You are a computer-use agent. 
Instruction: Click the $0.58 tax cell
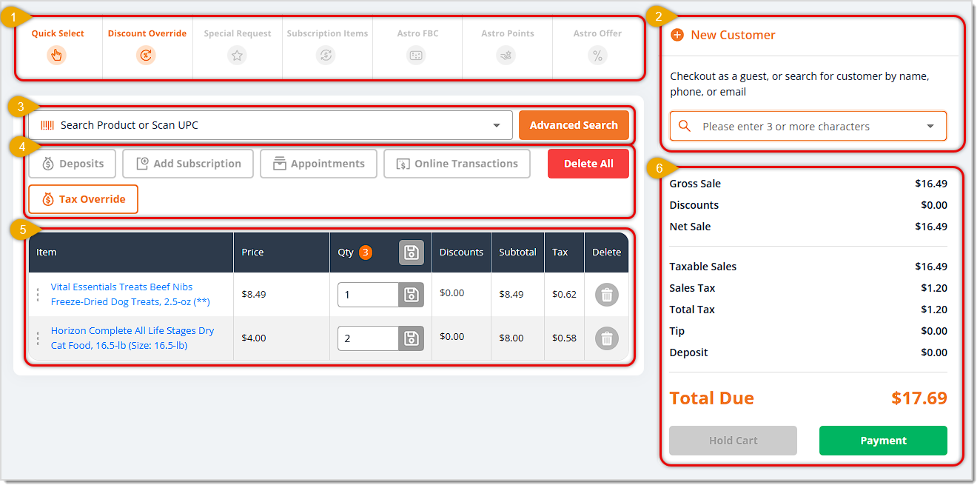(x=564, y=338)
